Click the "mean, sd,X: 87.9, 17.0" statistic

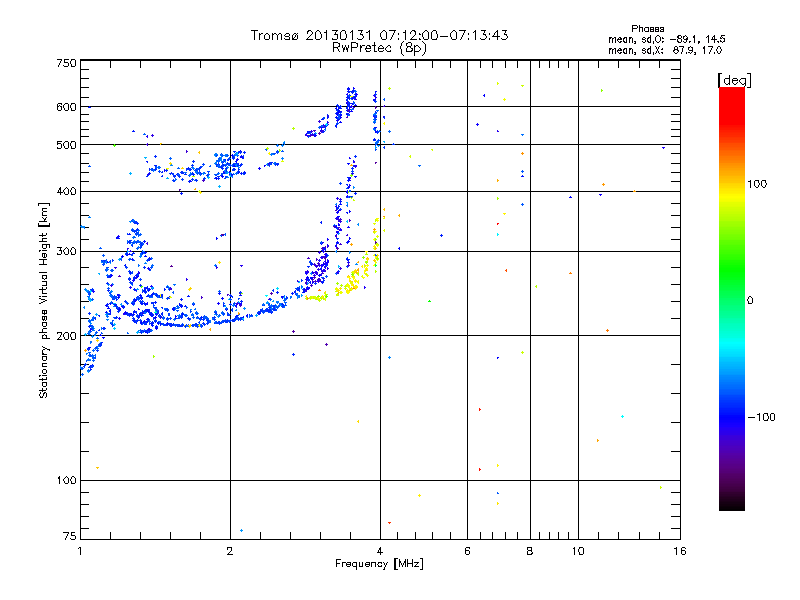tap(665, 50)
